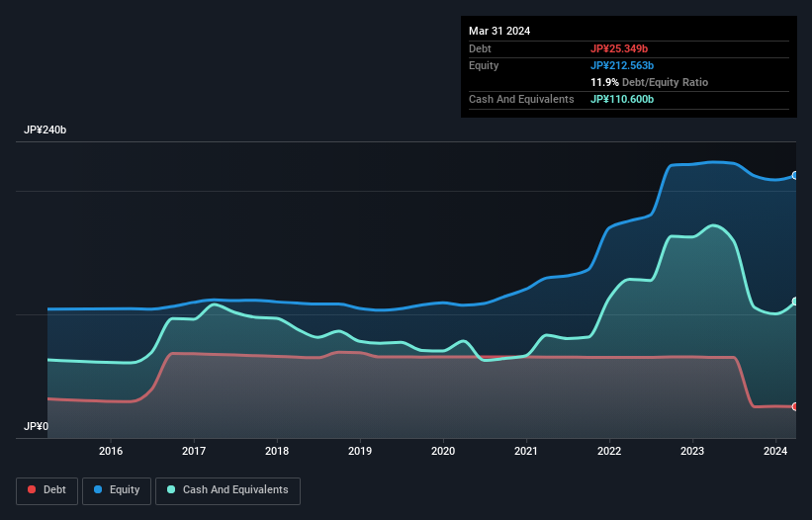Click the Equity label in the tooltip

[x=484, y=65]
